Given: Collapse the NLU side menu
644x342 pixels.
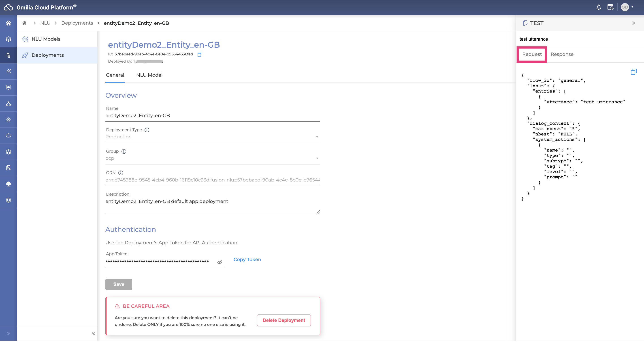Looking at the screenshot, I should pos(93,333).
